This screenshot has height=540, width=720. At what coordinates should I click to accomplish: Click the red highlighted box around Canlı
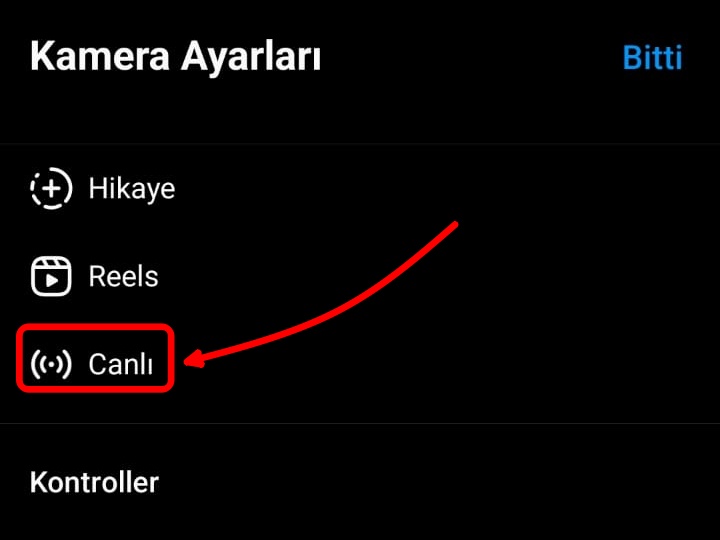click(x=96, y=358)
